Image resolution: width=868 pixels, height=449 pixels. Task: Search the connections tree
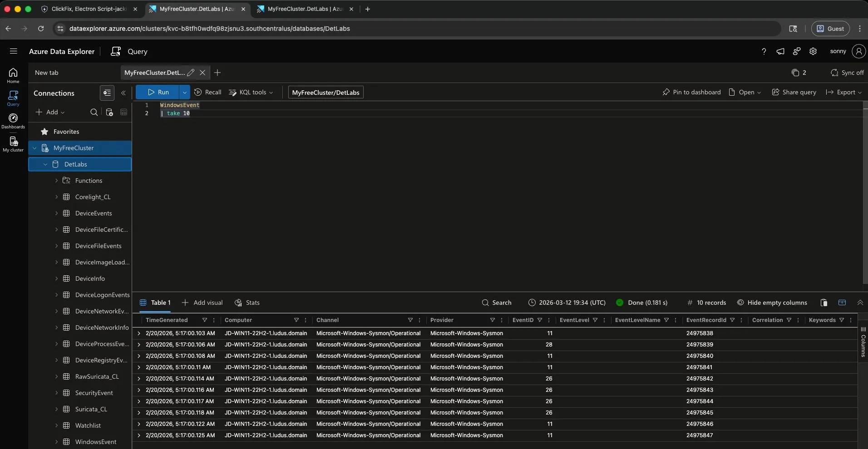click(94, 112)
